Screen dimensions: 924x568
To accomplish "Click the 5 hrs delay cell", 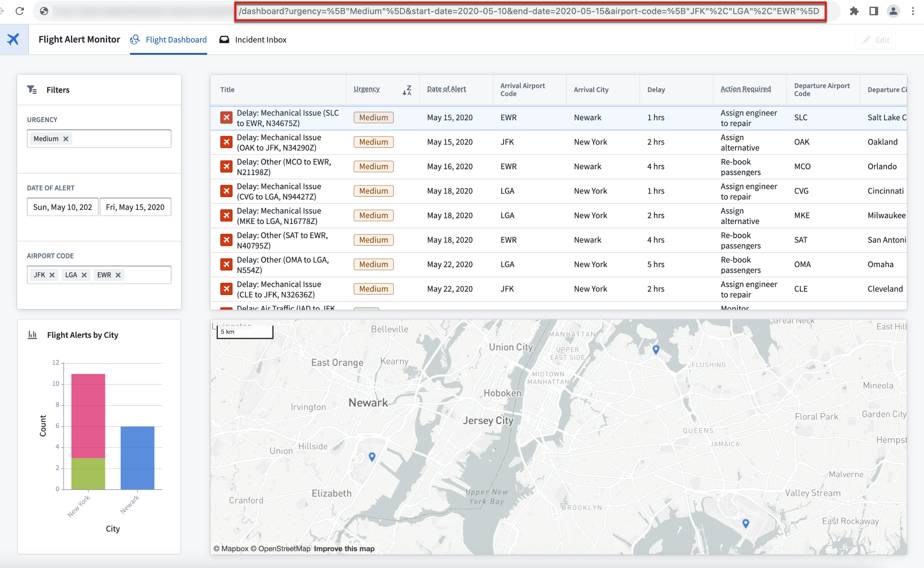I will coord(655,265).
